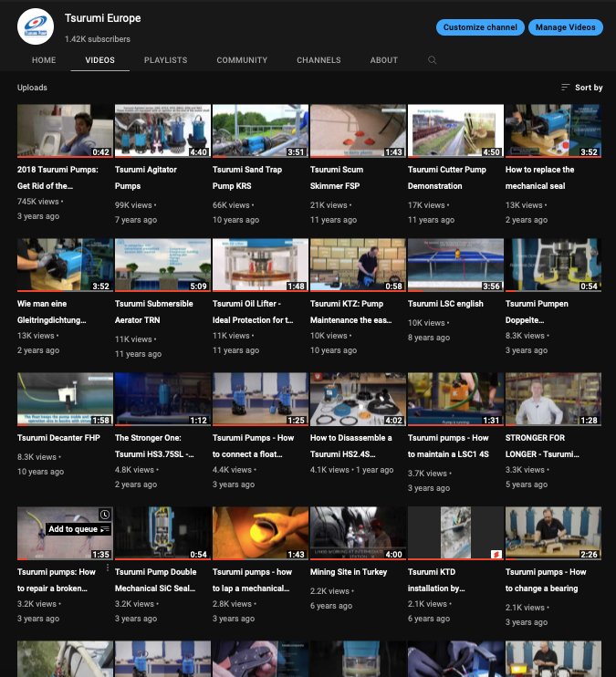Screen dimensions: 616x677
Task: Click the 4:02 duration badge on Disassemble video
Action: click(393, 420)
